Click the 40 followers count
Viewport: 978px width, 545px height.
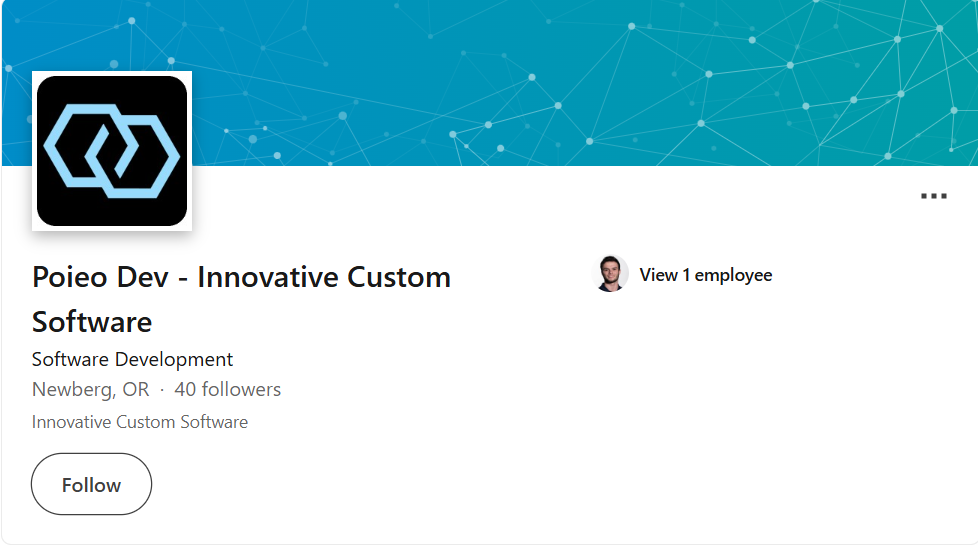[228, 389]
